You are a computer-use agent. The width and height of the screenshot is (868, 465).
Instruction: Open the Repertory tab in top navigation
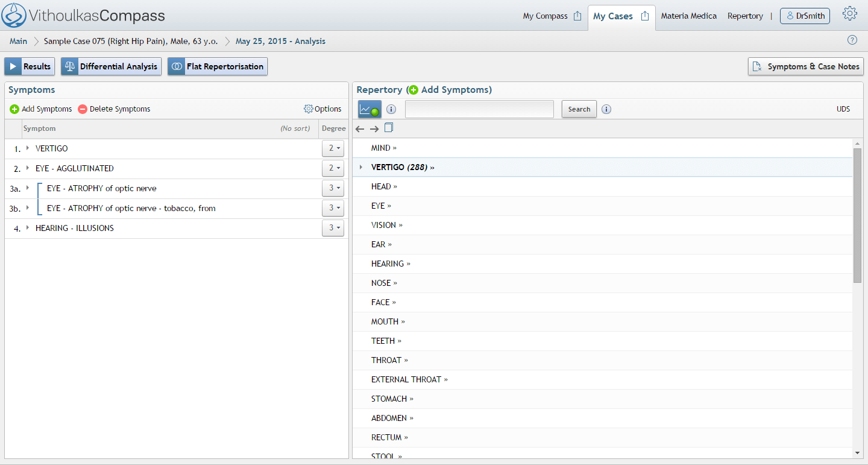[745, 16]
